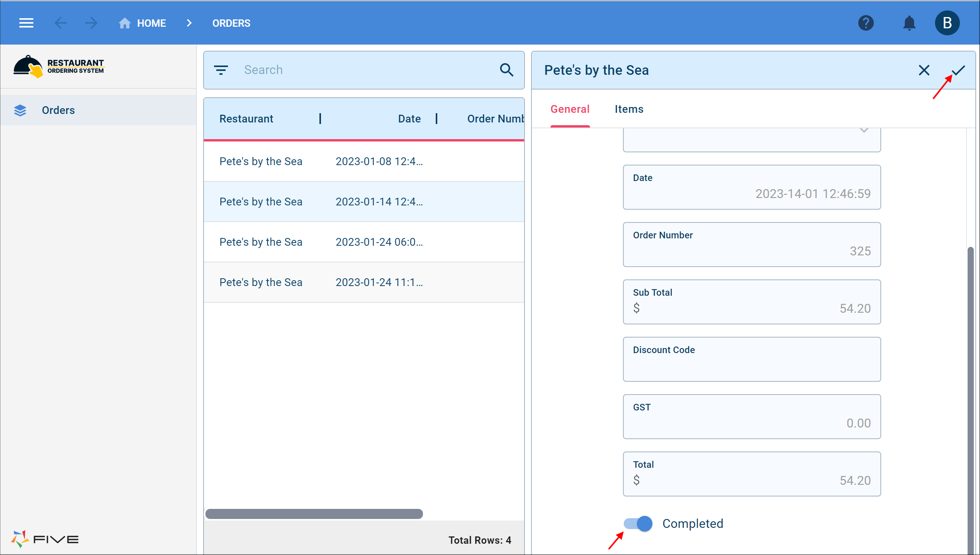980x555 pixels.
Task: Click the magnifying glass search icon
Action: 506,70
